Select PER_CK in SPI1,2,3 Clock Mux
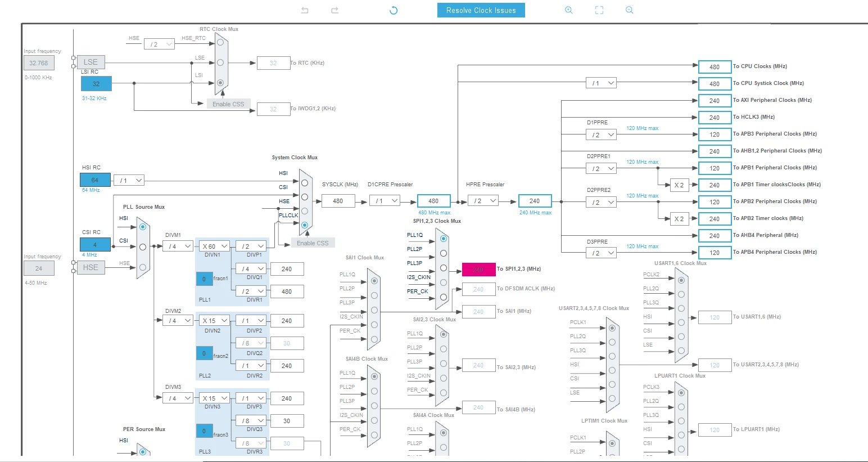Image resolution: width=868 pixels, height=462 pixels. click(444, 297)
